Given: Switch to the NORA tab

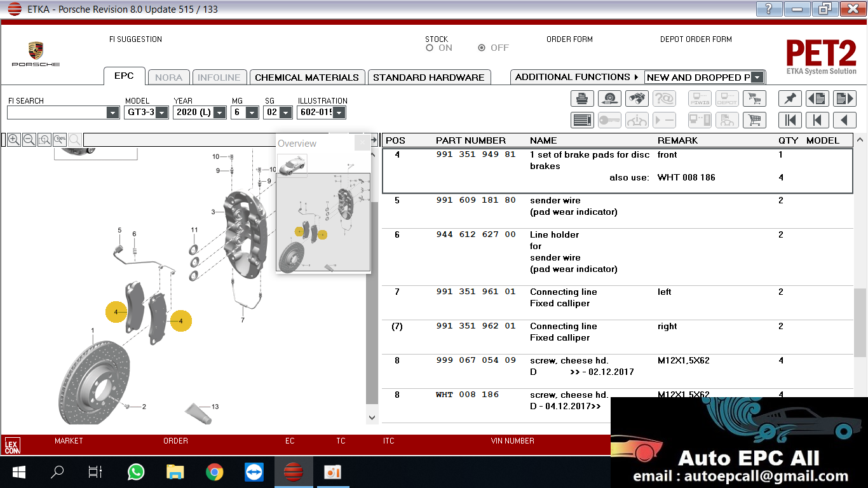Looking at the screenshot, I should pyautogui.click(x=168, y=78).
